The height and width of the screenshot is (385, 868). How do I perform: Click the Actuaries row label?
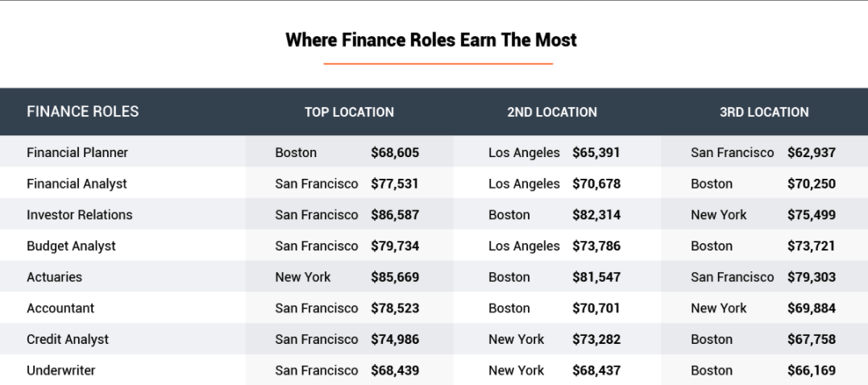click(x=55, y=277)
